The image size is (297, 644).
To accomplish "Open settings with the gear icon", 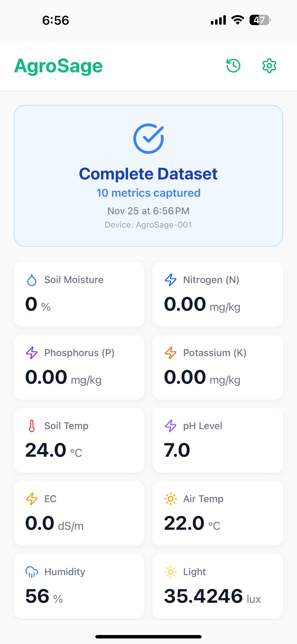I will 269,65.
